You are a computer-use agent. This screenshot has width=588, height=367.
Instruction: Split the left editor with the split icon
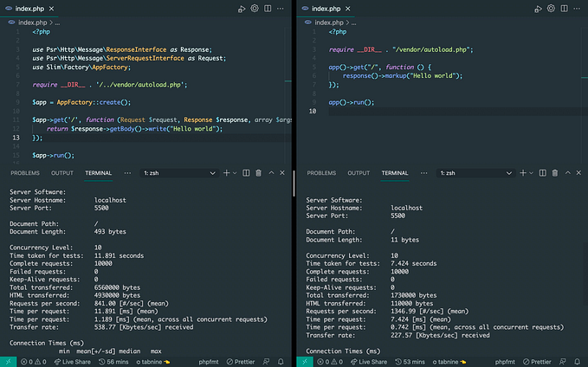click(268, 9)
